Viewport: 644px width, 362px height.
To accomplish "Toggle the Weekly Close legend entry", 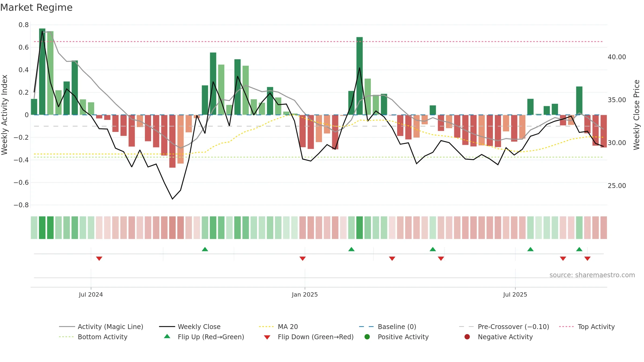I will tap(190, 327).
